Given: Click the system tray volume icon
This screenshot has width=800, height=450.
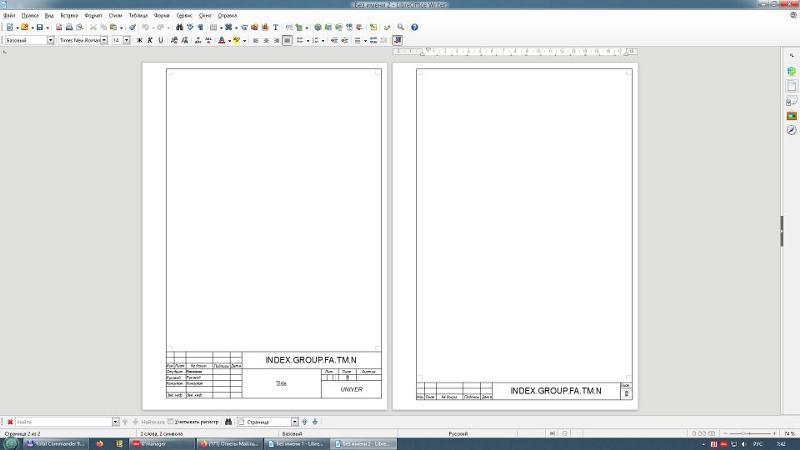Looking at the screenshot, I should [x=743, y=444].
